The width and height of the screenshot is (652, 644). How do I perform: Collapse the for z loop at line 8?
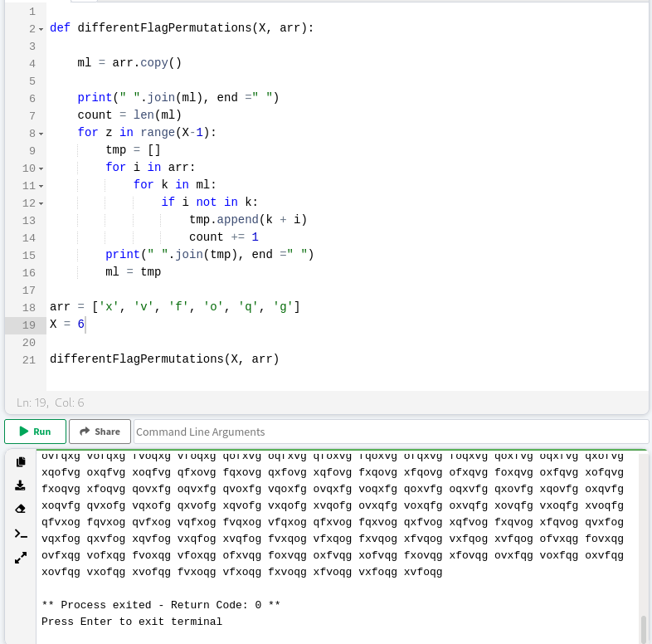(41, 134)
